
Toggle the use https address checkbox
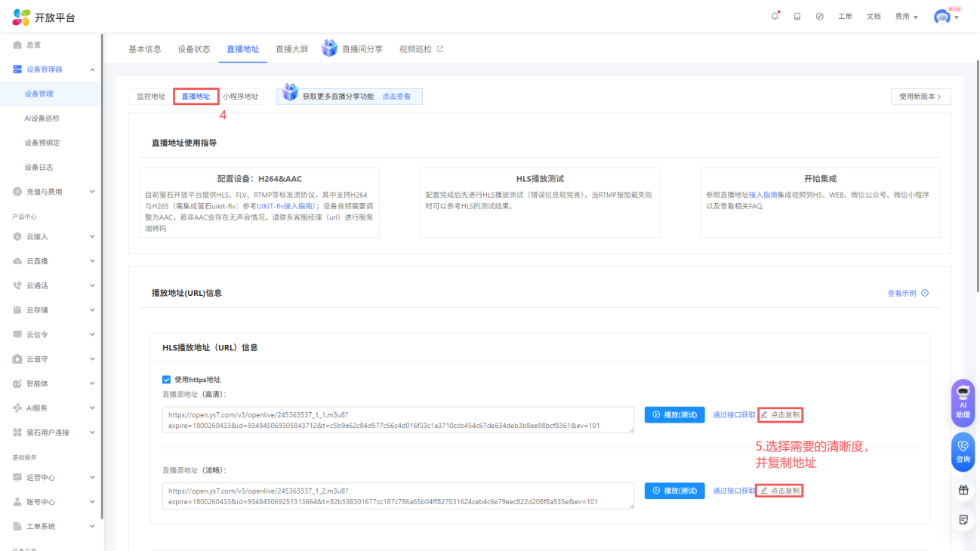point(167,380)
